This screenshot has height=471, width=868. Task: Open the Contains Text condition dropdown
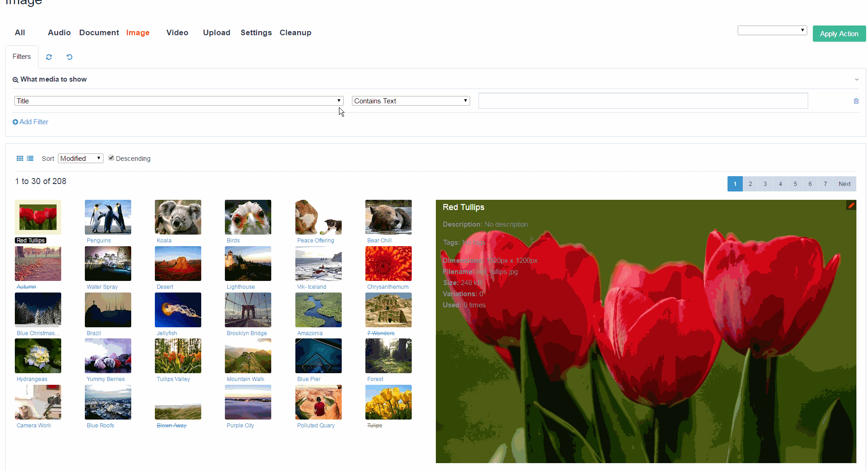(x=410, y=101)
